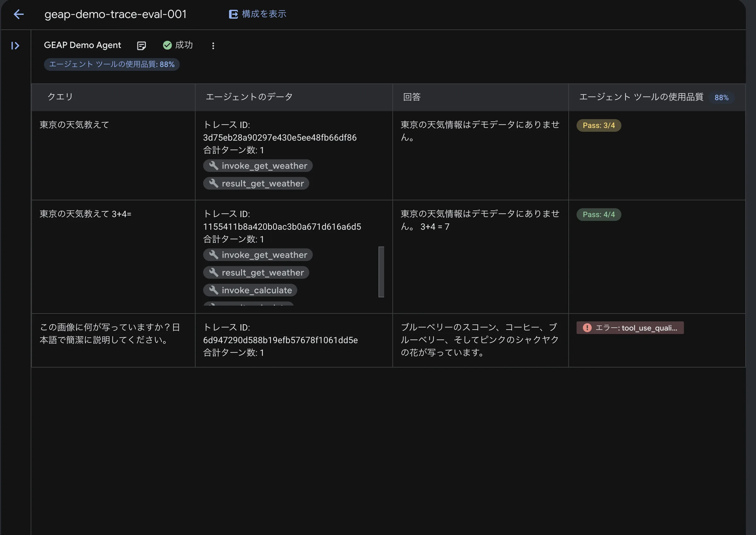
Task: Open the note icon beside GEAP Demo Agent
Action: point(141,46)
